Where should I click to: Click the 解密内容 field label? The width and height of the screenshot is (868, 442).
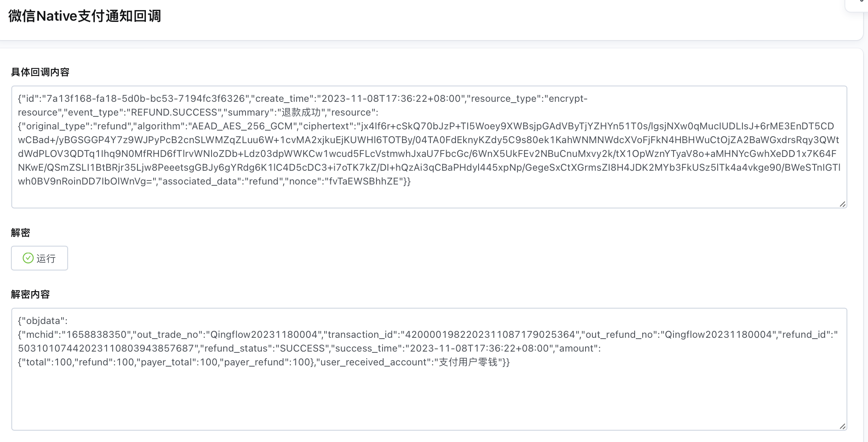point(30,294)
